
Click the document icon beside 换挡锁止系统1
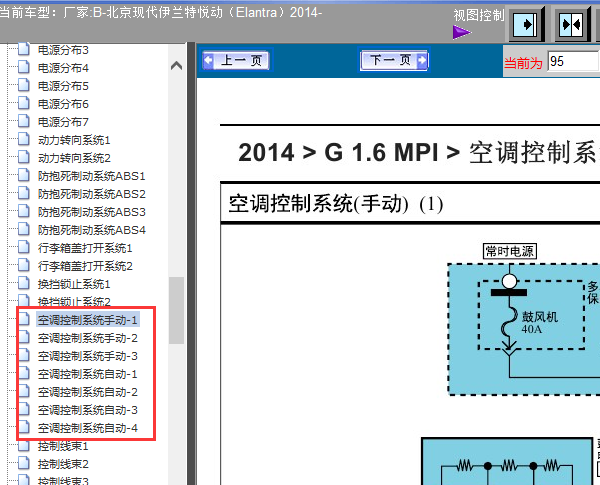point(24,283)
